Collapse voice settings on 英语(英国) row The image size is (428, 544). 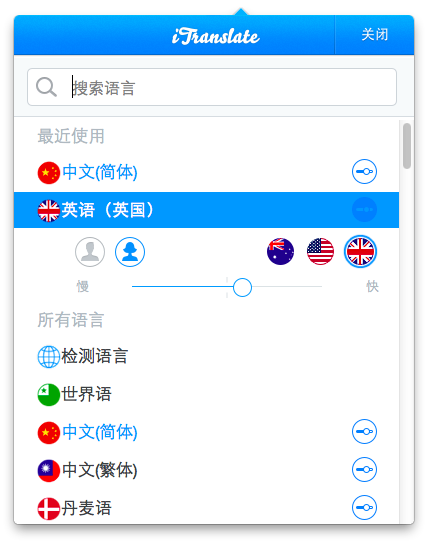[364, 210]
